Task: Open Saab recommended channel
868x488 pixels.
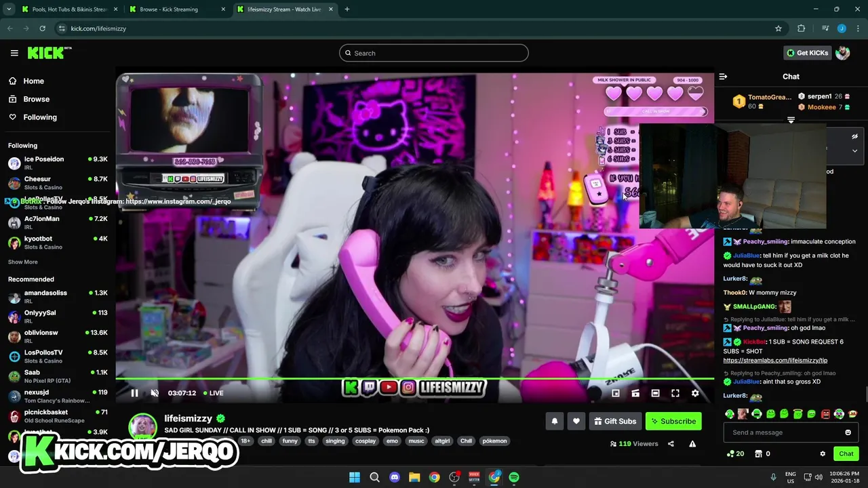Action: pos(58,376)
